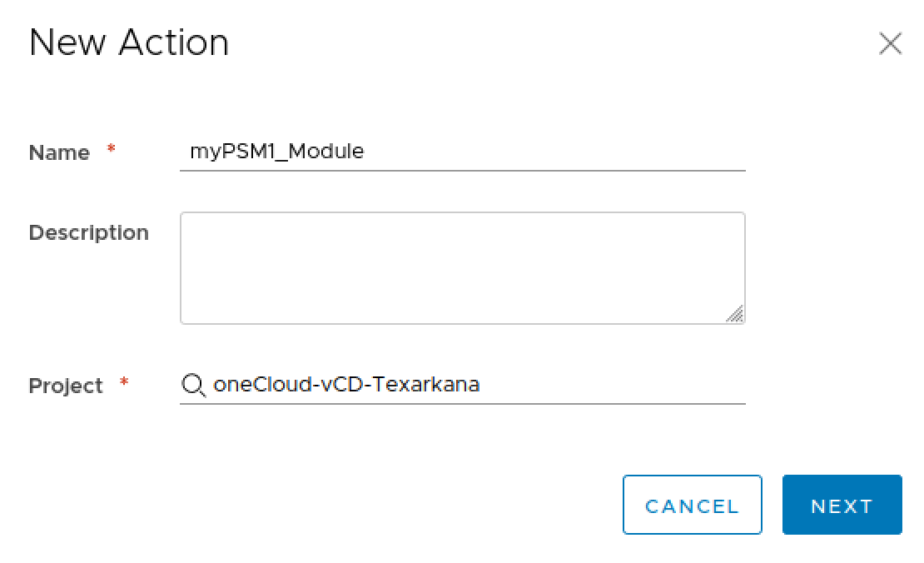This screenshot has height=563, width=924.
Task: Click the oneCloud-vCD-Texarkana project value
Action: tap(346, 385)
